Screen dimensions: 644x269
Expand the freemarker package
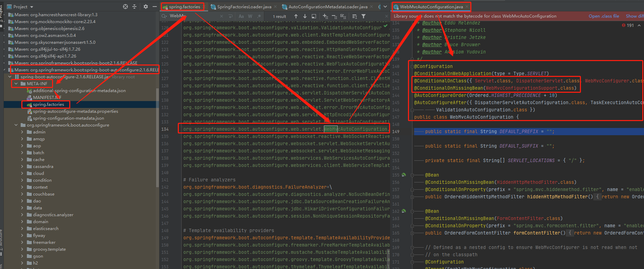tap(22, 242)
